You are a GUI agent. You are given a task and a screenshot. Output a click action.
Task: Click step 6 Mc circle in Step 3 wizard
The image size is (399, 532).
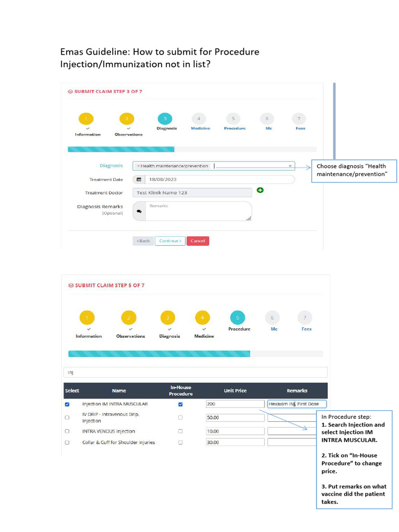[267, 119]
